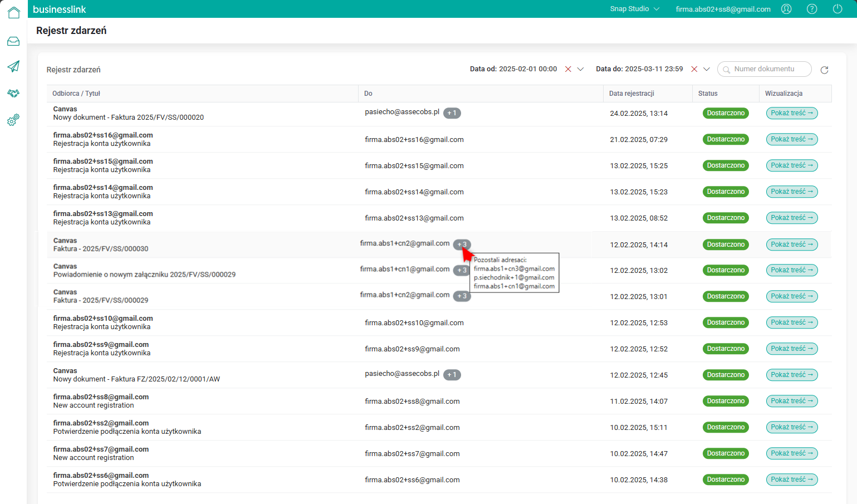Open the handshake partners icon

(13, 93)
